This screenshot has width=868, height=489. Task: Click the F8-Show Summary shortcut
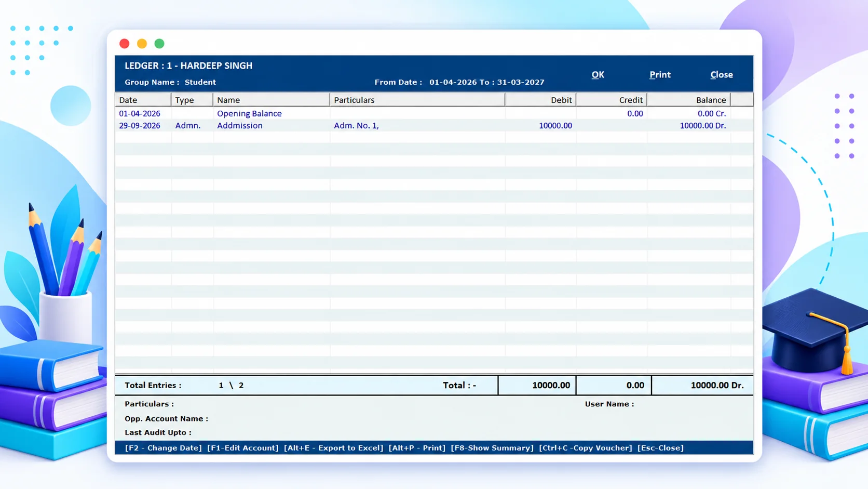coord(492,447)
